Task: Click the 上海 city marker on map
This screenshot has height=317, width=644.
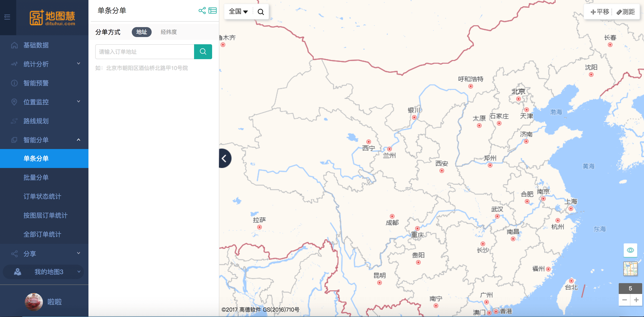Action: [x=571, y=209]
